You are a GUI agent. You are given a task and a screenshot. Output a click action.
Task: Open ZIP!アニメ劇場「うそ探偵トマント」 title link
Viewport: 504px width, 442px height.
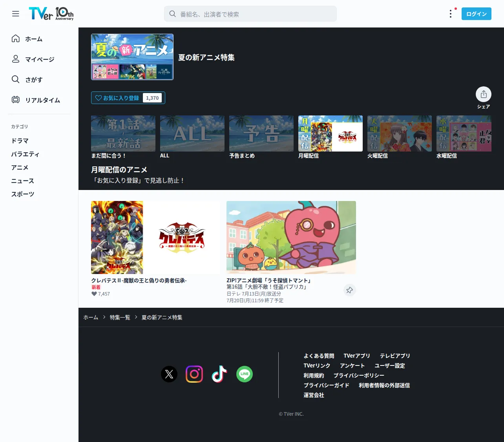(x=269, y=280)
